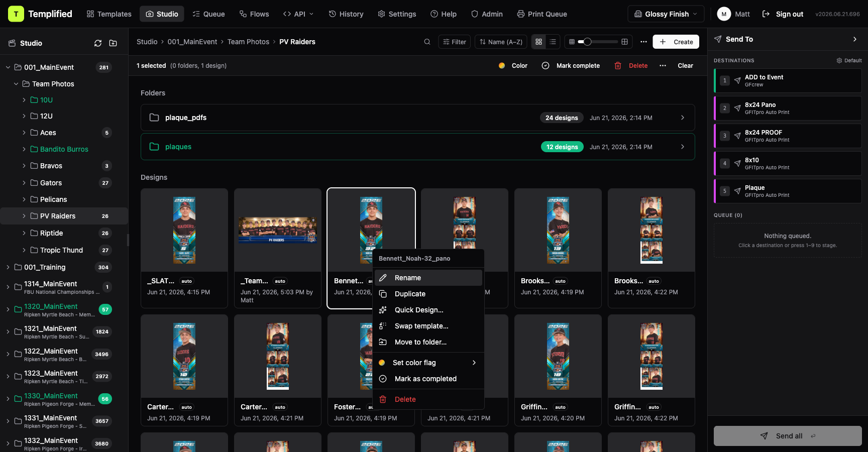The height and width of the screenshot is (452, 868).
Task: Collapse the Team Photos tree node
Action: click(x=16, y=84)
